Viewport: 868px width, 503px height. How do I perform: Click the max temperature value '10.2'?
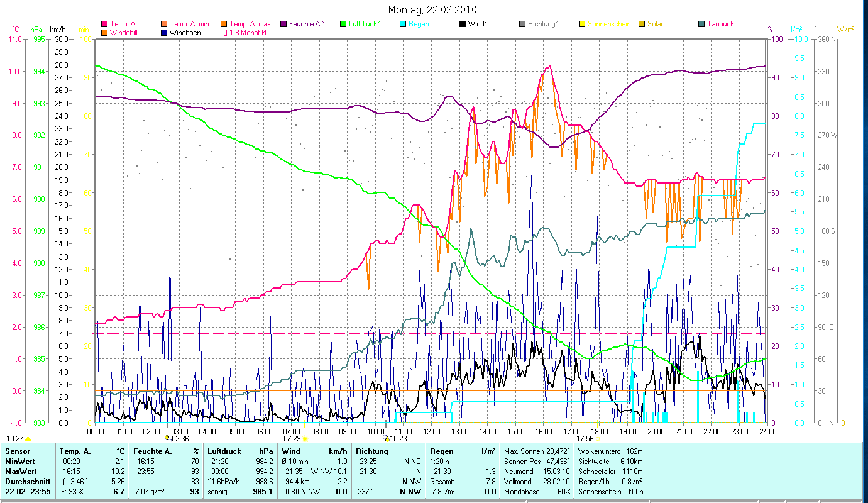119,471
